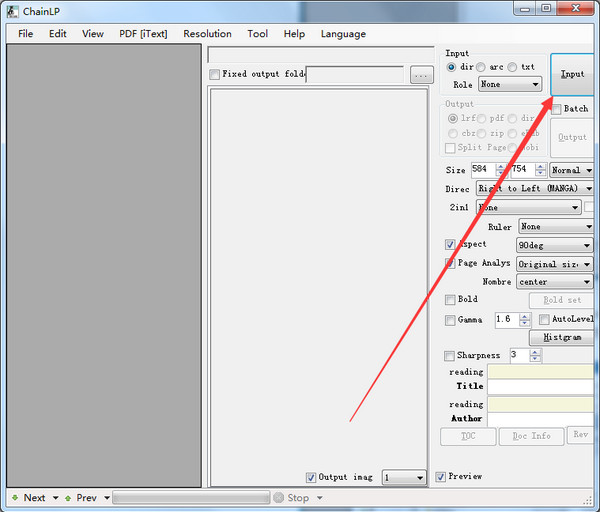Select the arc input radio button
This screenshot has width=600, height=512.
[x=481, y=67]
